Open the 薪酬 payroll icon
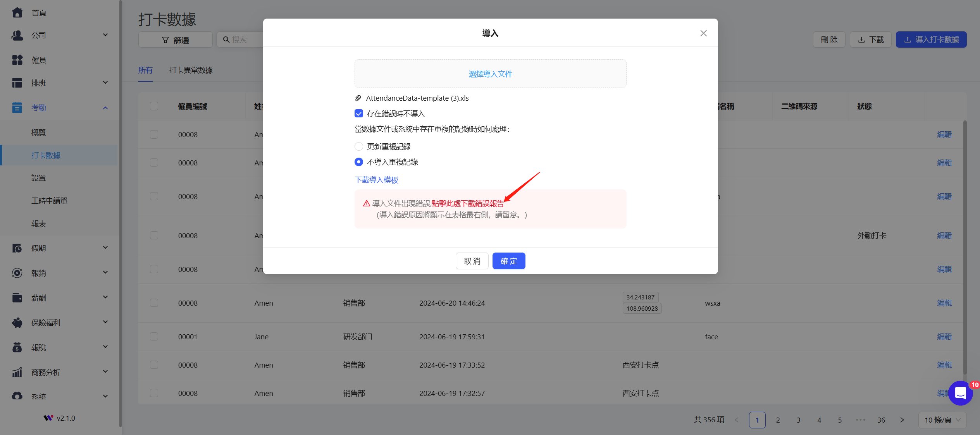980x435 pixels. pyautogui.click(x=17, y=297)
